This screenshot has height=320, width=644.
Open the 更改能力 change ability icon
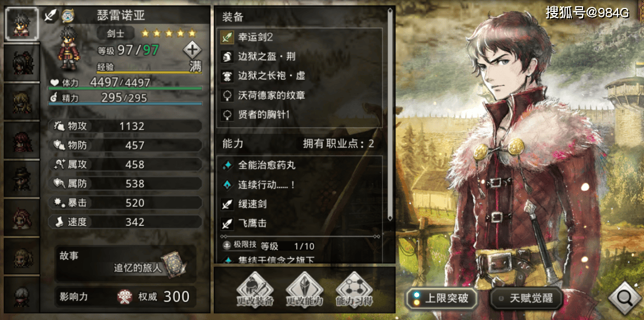[305, 291]
